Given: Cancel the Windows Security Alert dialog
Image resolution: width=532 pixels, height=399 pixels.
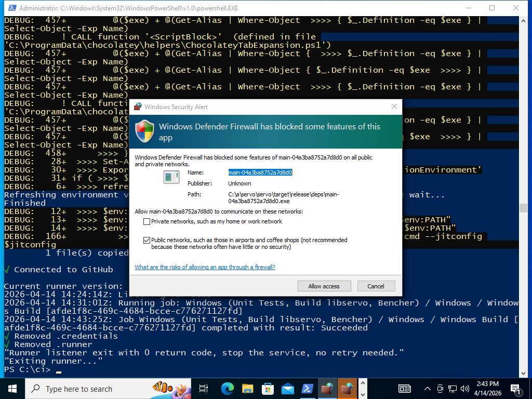Looking at the screenshot, I should 376,286.
